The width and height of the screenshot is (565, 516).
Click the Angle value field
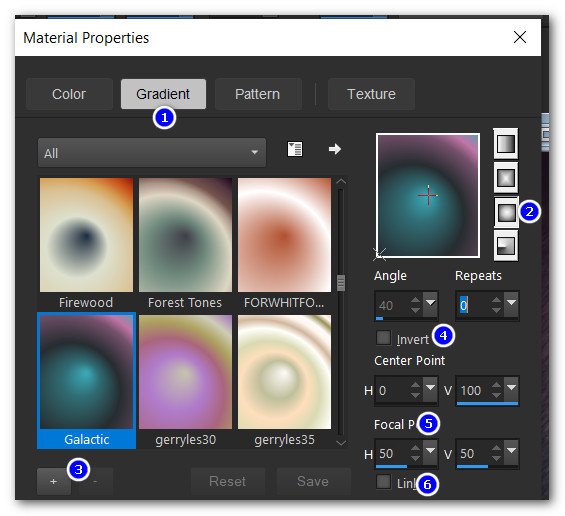pyautogui.click(x=392, y=306)
